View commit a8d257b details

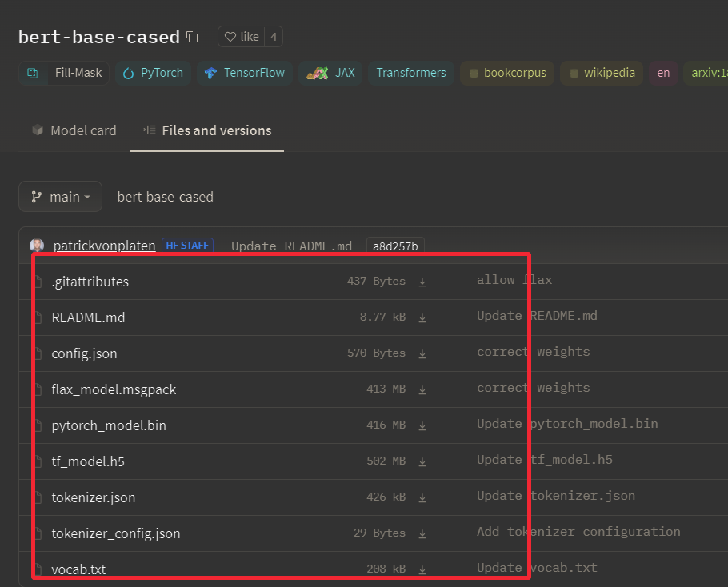pyautogui.click(x=394, y=246)
